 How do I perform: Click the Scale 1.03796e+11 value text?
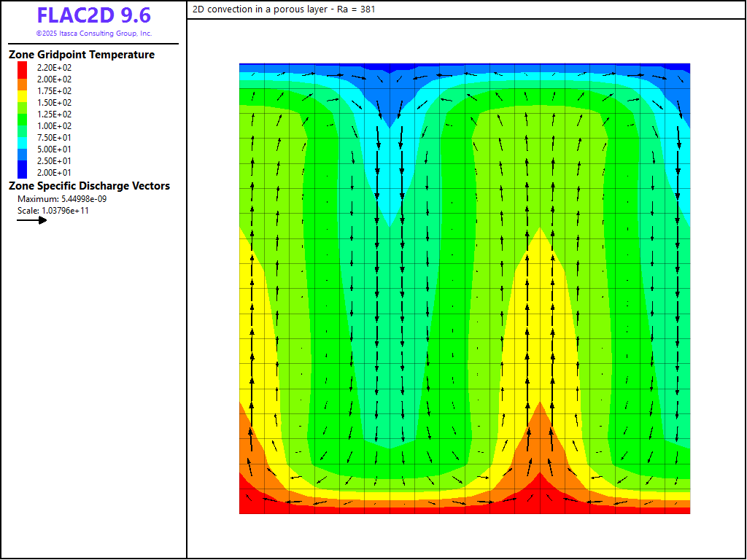[x=53, y=211]
